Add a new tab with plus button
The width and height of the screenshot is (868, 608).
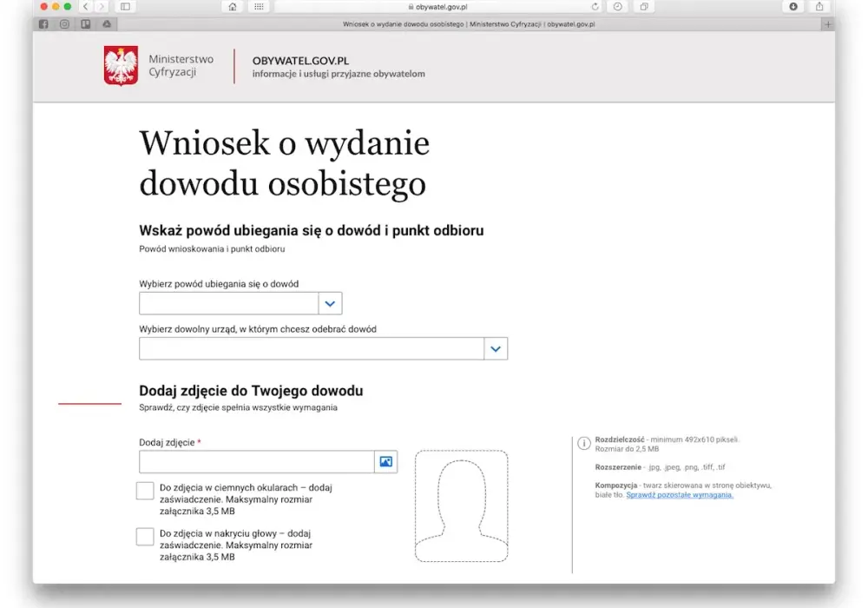[828, 24]
